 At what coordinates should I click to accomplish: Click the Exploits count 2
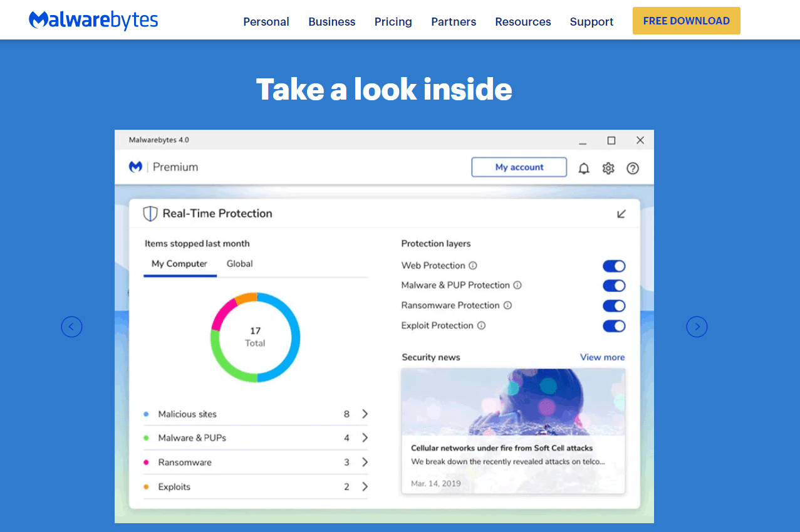click(346, 487)
